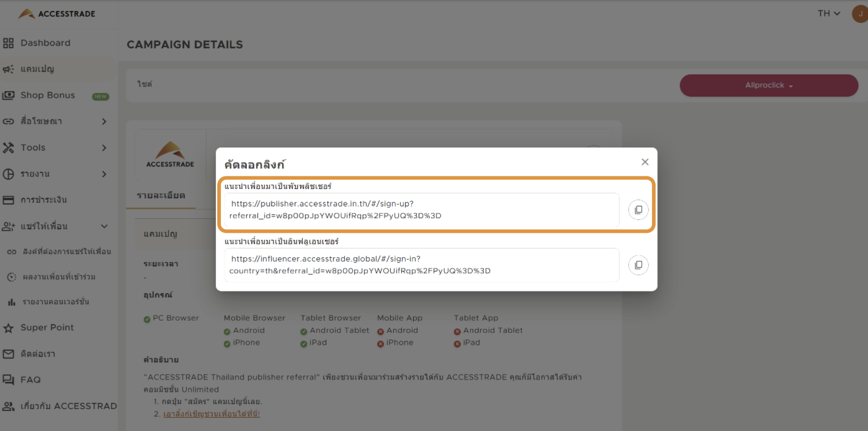This screenshot has width=868, height=431.
Task: Expand the รายงาน submenu chevron
Action: [x=104, y=174]
